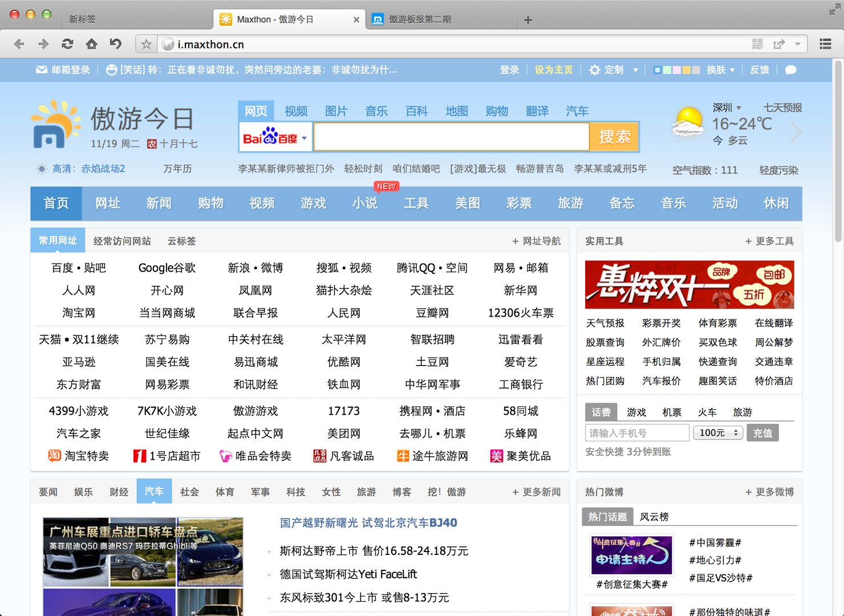Open the 科技 news category tab
This screenshot has width=844, height=616.
pyautogui.click(x=295, y=492)
